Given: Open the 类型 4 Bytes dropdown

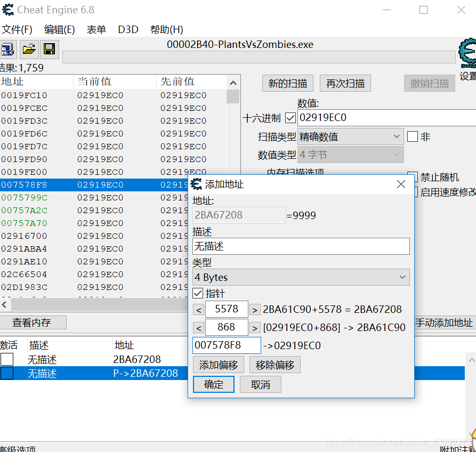Looking at the screenshot, I should [301, 277].
